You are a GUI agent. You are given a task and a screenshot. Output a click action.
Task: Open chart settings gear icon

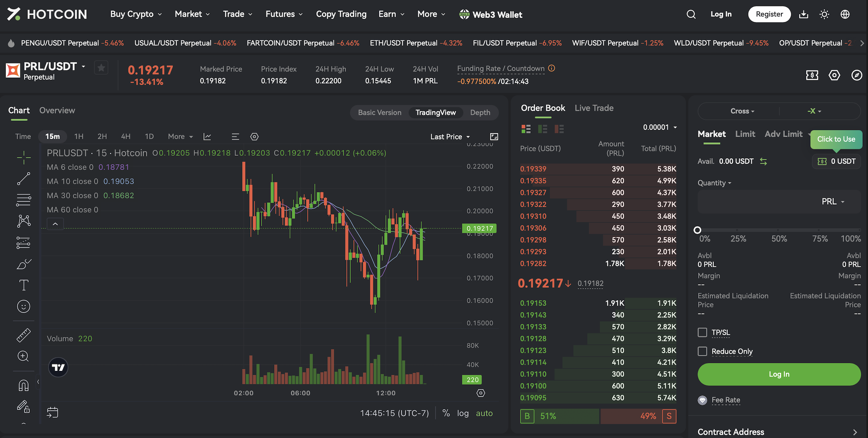(255, 137)
